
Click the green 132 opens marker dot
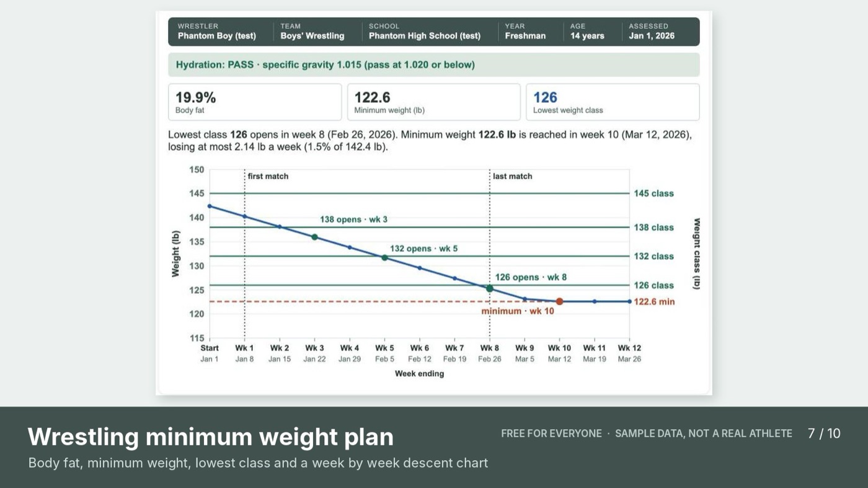point(384,257)
